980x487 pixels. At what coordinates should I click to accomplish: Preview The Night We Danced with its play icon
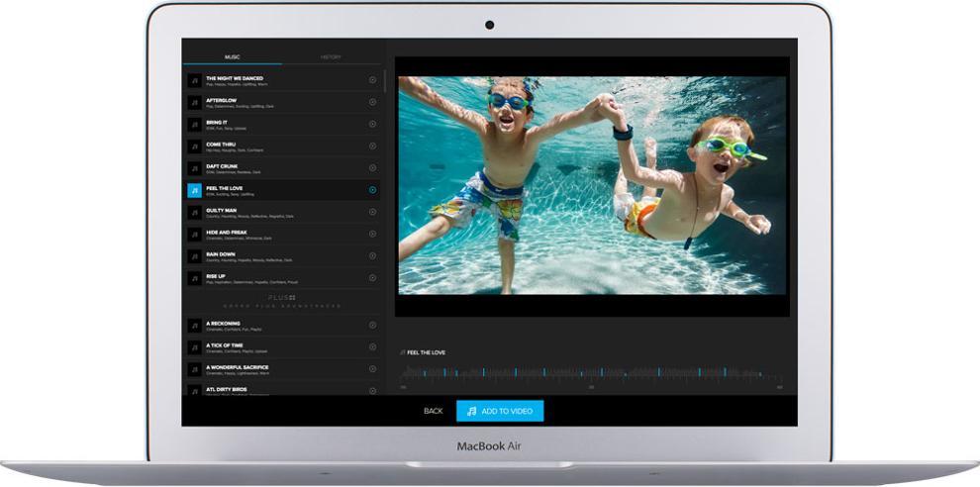(372, 80)
